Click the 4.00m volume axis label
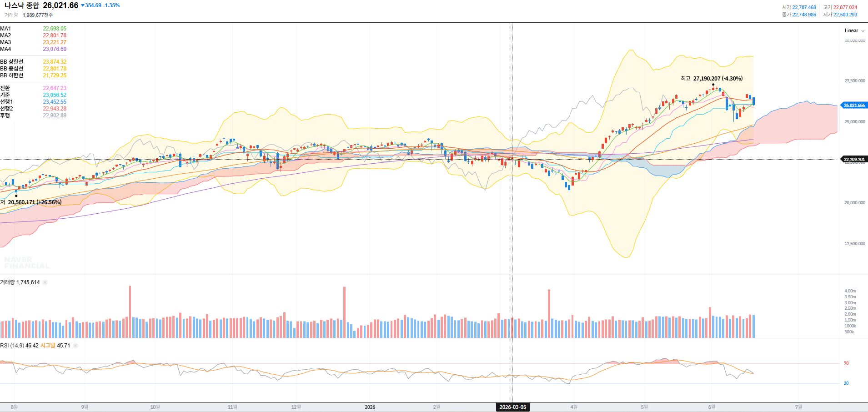Image resolution: width=868 pixels, height=412 pixels. click(850, 291)
